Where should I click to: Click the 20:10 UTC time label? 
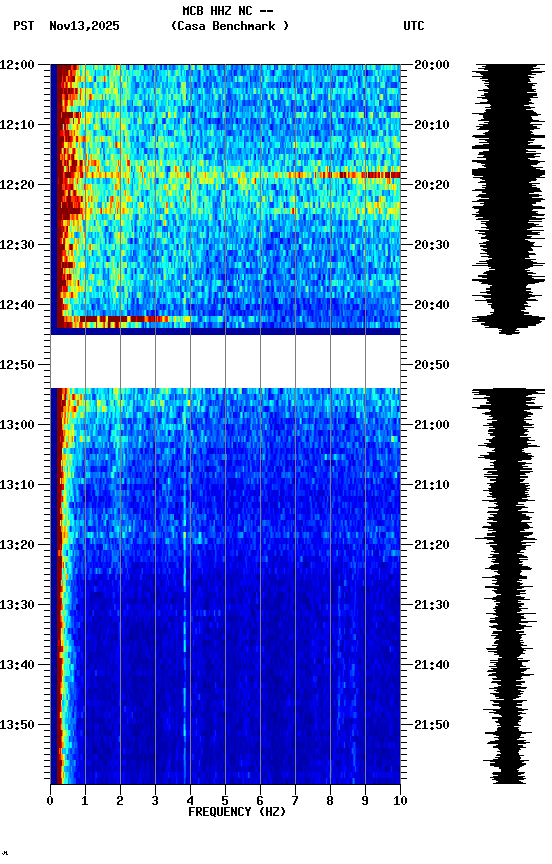(432, 125)
